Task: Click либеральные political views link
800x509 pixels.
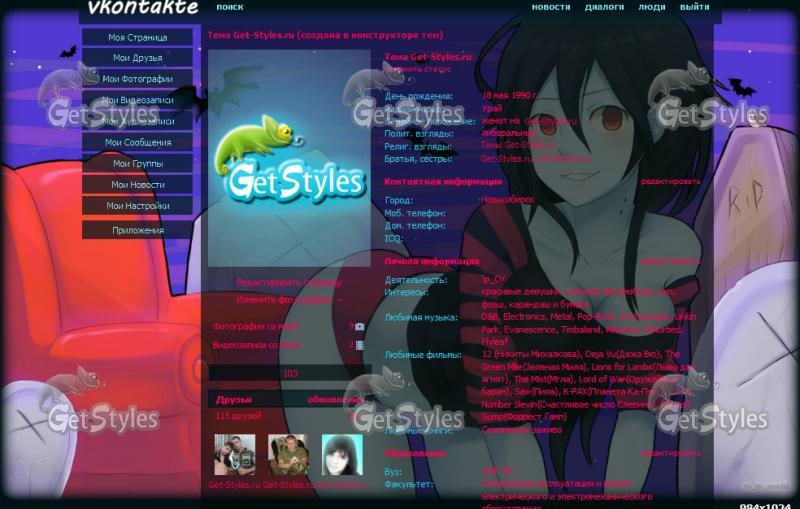Action: pos(508,133)
